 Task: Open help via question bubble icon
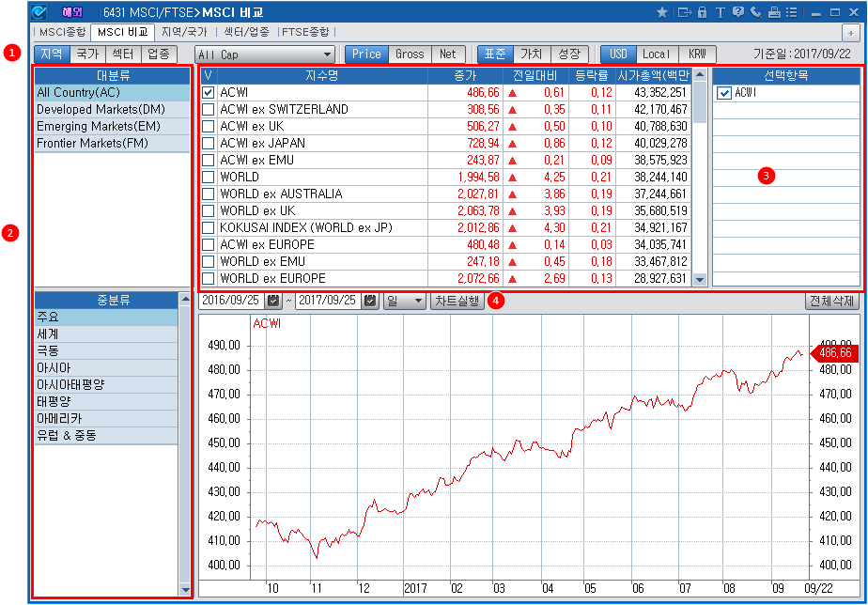coord(738,12)
